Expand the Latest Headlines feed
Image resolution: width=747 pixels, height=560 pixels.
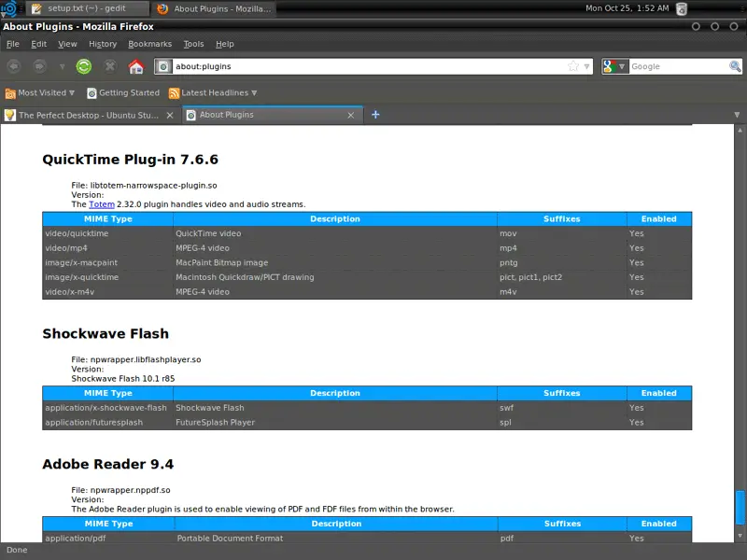click(213, 92)
